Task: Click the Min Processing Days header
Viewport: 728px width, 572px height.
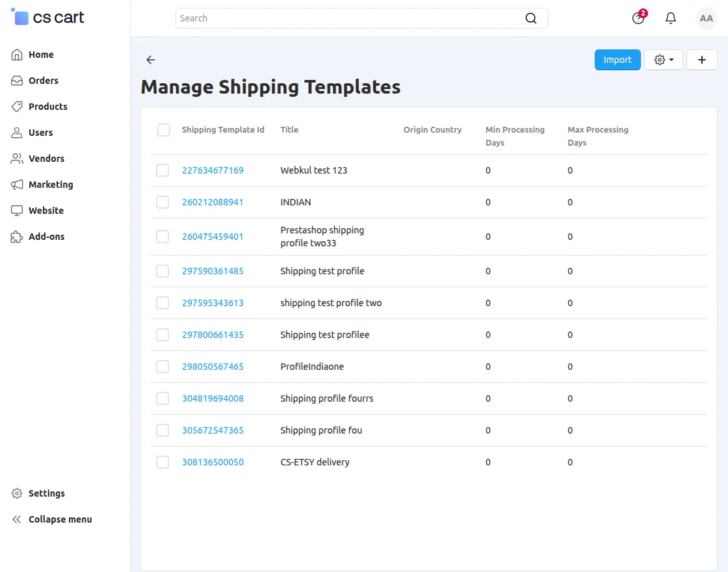Action: pyautogui.click(x=515, y=136)
